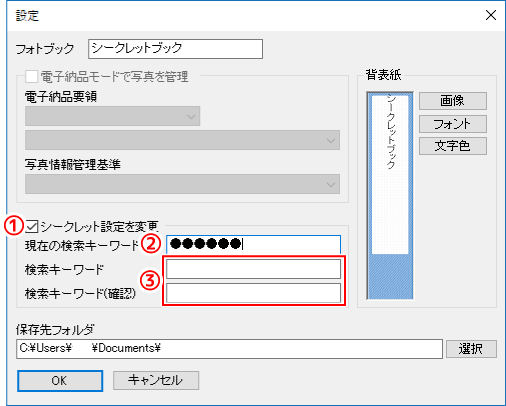Click the 保存先フォルダ path field
The image size is (506, 406).
click(x=229, y=349)
